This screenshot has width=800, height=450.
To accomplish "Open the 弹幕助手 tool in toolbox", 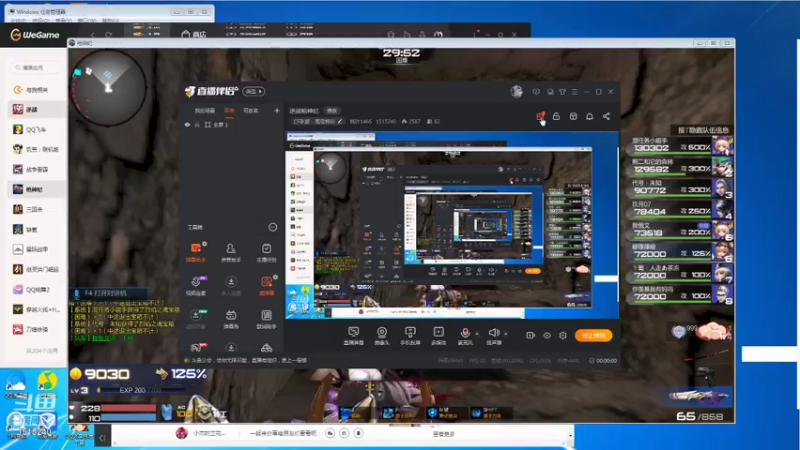I will (x=195, y=252).
